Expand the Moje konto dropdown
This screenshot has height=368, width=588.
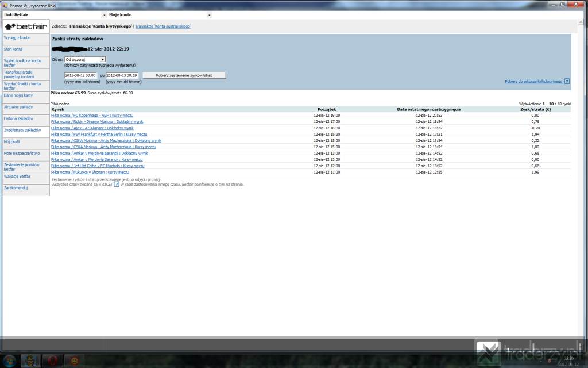coord(209,15)
